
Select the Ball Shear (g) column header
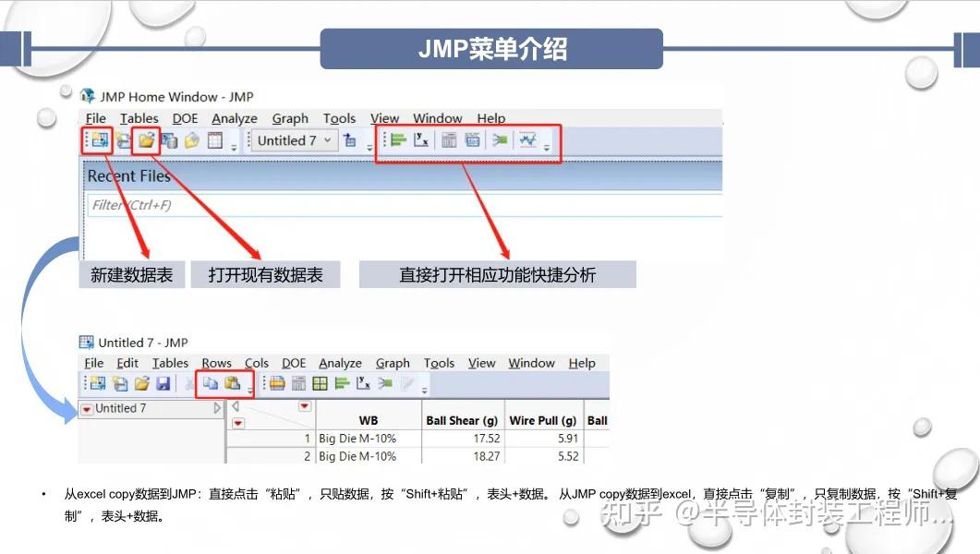click(x=462, y=420)
